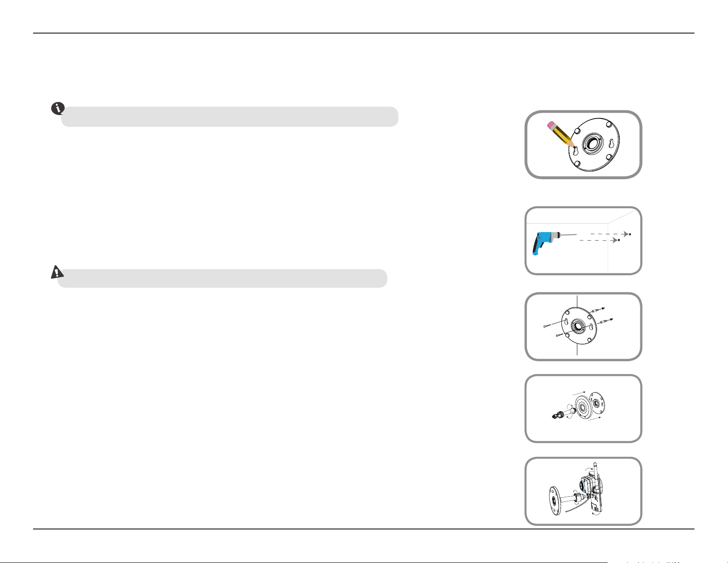Open the screws and anchors step thumbnail
This screenshot has height=563, width=728.
pyautogui.click(x=583, y=327)
